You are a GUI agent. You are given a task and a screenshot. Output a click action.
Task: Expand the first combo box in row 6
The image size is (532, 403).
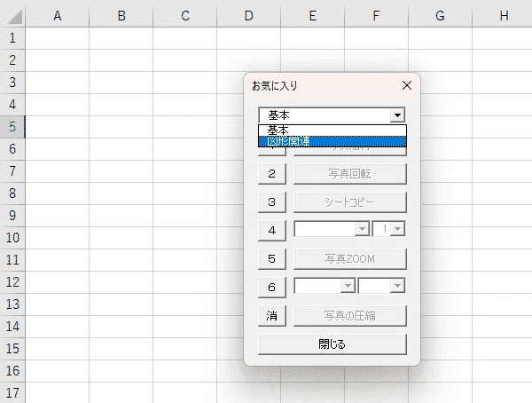348,286
